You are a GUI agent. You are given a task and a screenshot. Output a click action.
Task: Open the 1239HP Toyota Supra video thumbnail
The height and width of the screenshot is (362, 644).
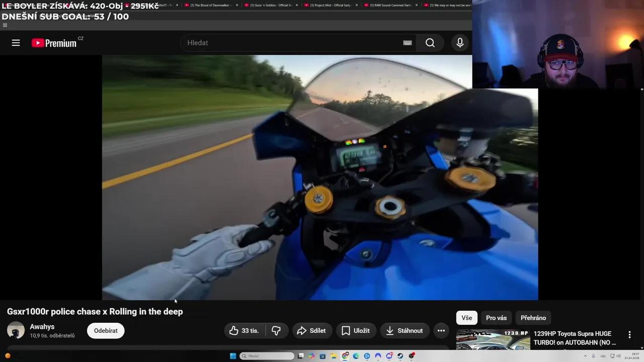(x=493, y=339)
